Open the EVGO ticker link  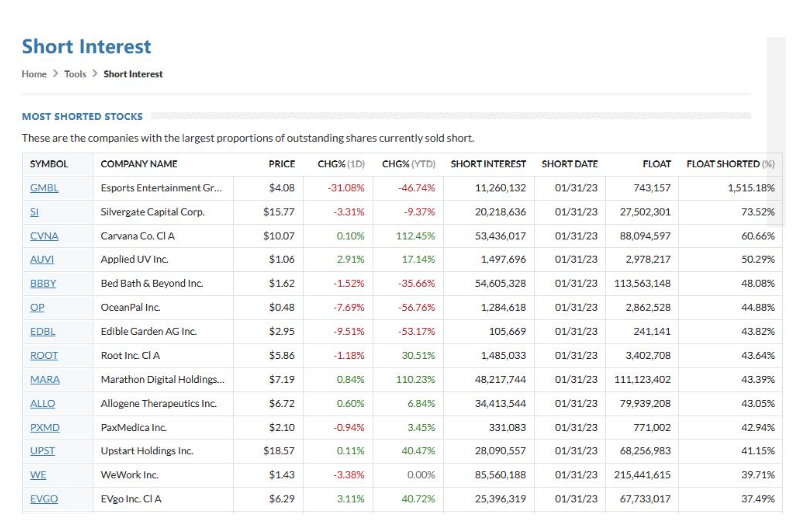pos(44,499)
